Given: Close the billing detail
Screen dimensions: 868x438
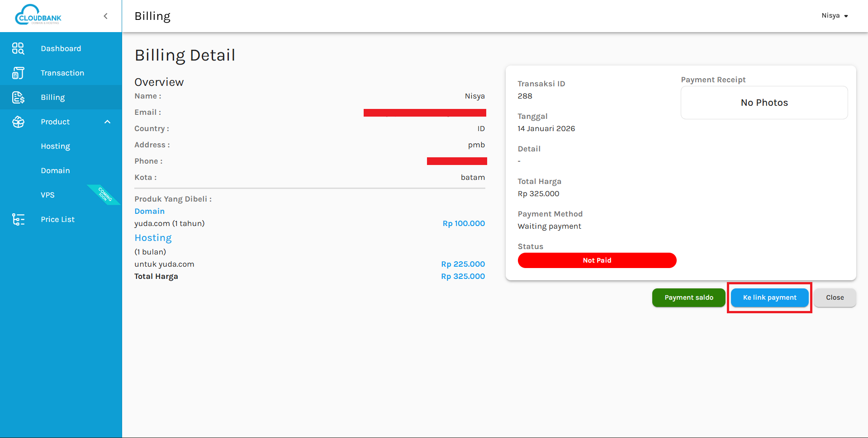Looking at the screenshot, I should [x=835, y=297].
